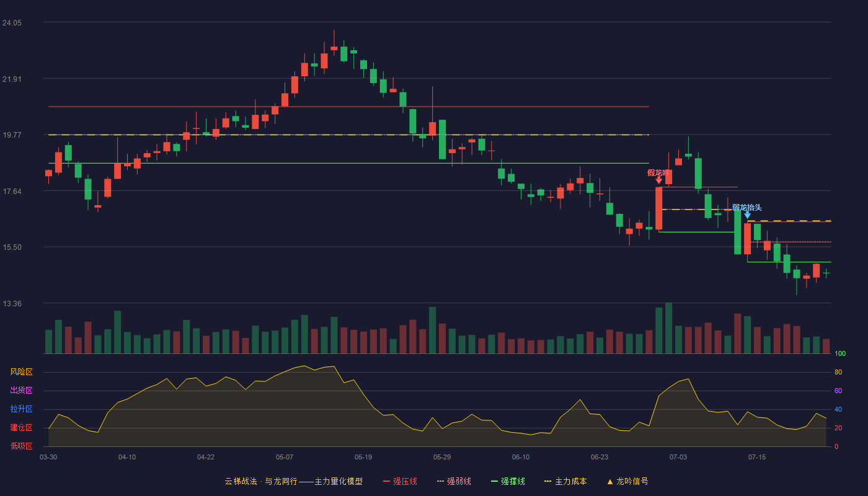This screenshot has width=868, height=496.
Task: Click the blue 40 indicator axis label
Action: click(838, 410)
